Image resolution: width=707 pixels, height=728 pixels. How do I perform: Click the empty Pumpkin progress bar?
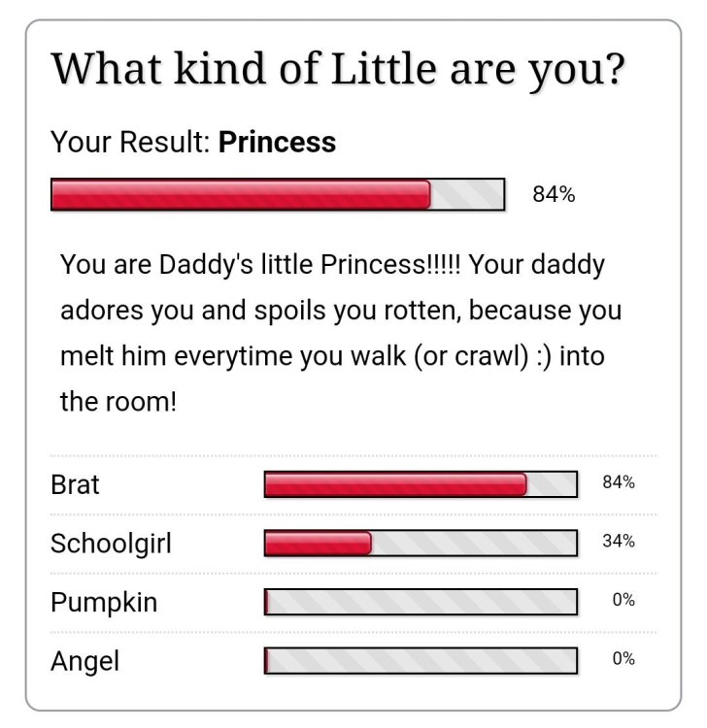421,602
